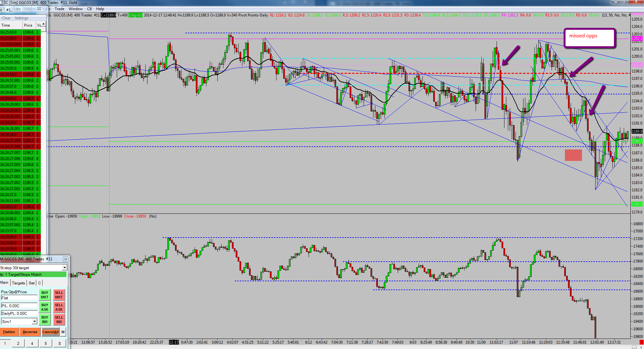Open the CB menu
Screen dimensions: 644x349
[89, 9]
